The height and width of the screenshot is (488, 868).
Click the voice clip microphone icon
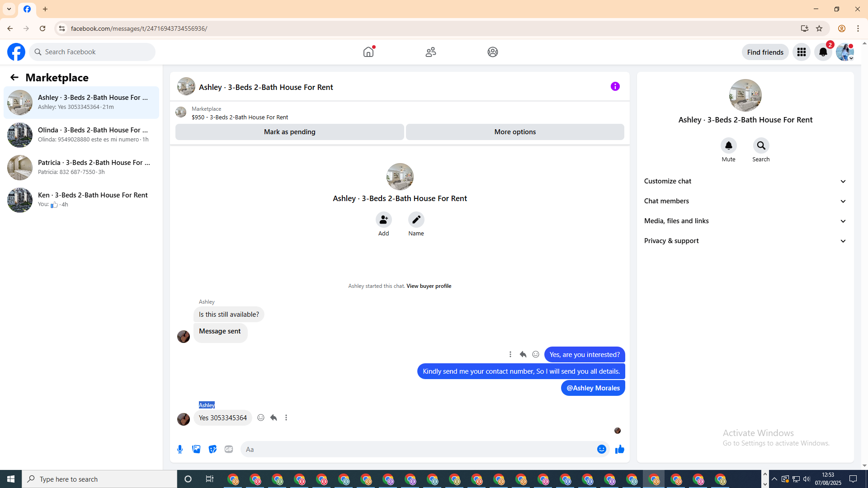click(180, 449)
